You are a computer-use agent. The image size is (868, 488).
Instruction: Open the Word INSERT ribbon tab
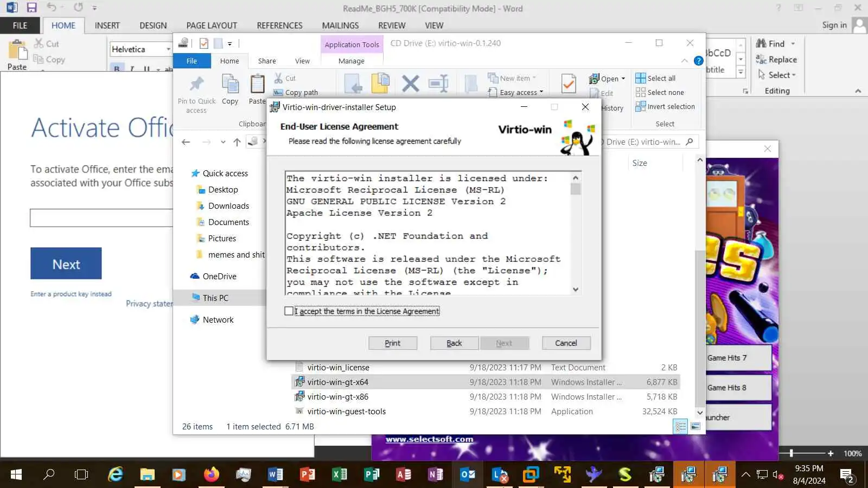(x=107, y=25)
